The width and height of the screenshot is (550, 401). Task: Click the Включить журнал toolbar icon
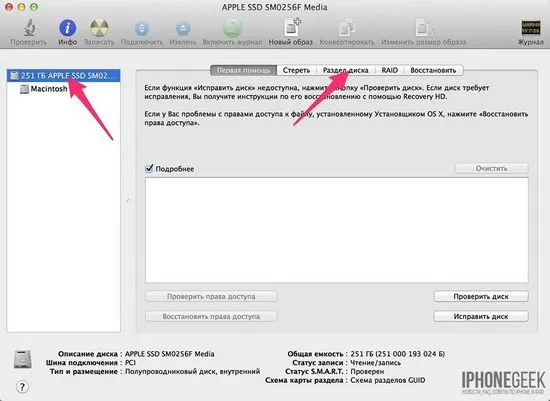pos(232,28)
